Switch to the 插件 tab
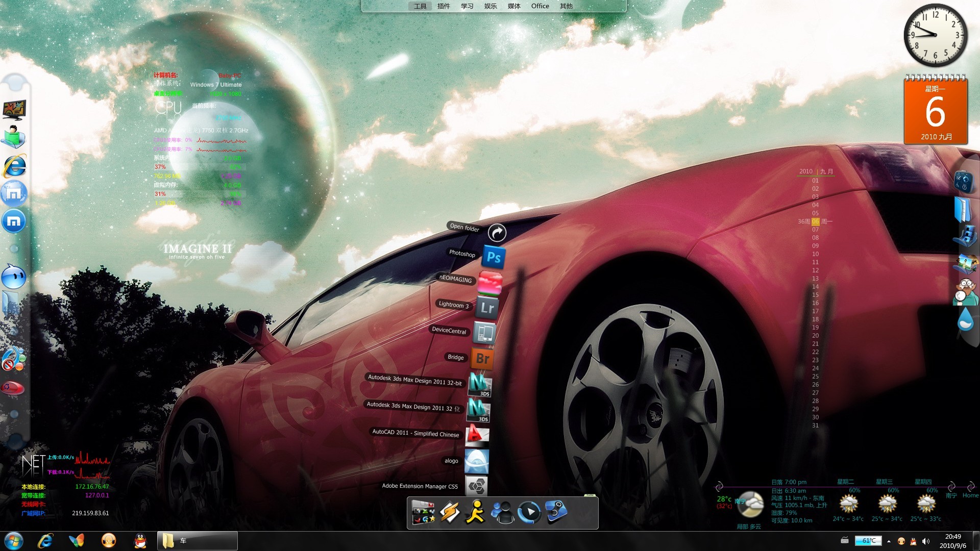980x551 pixels. pyautogui.click(x=444, y=6)
